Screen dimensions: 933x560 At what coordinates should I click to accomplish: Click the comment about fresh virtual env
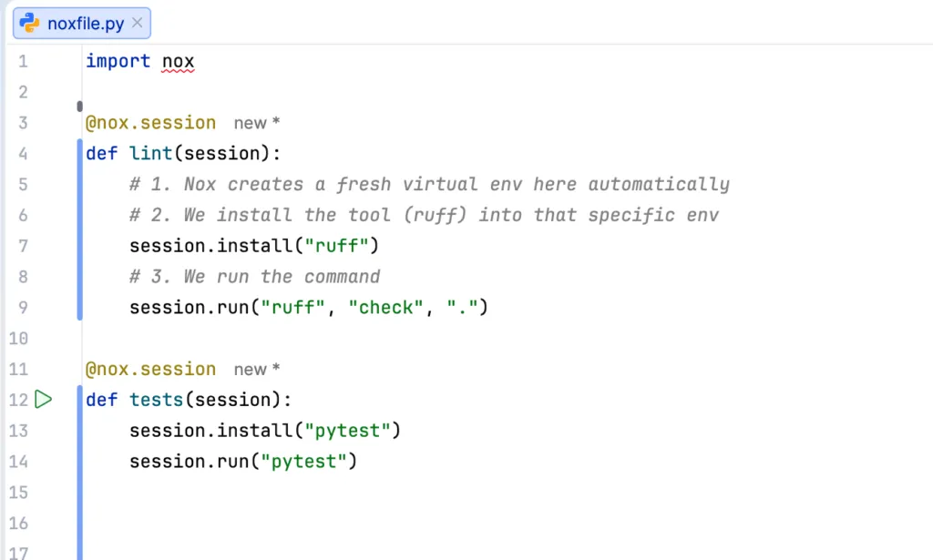click(x=429, y=184)
